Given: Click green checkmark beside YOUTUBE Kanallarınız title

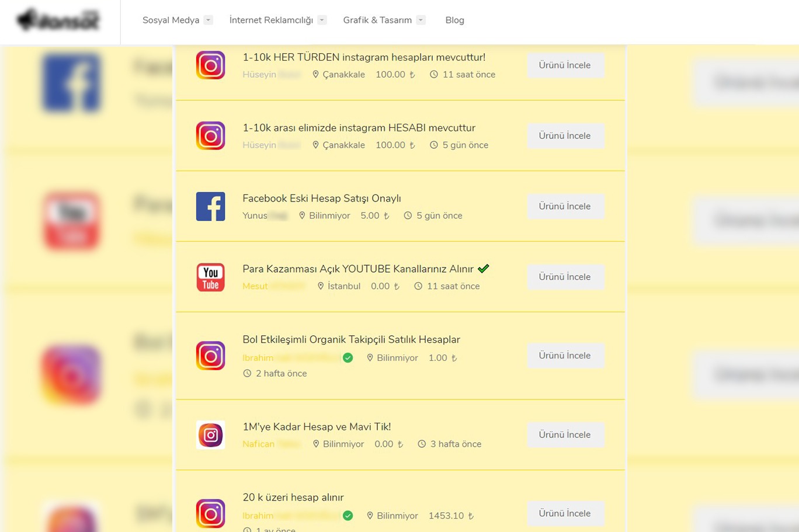Looking at the screenshot, I should [484, 269].
